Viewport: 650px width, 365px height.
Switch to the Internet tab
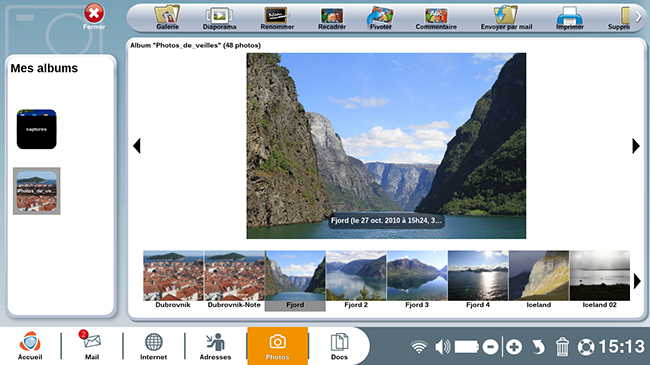point(153,346)
